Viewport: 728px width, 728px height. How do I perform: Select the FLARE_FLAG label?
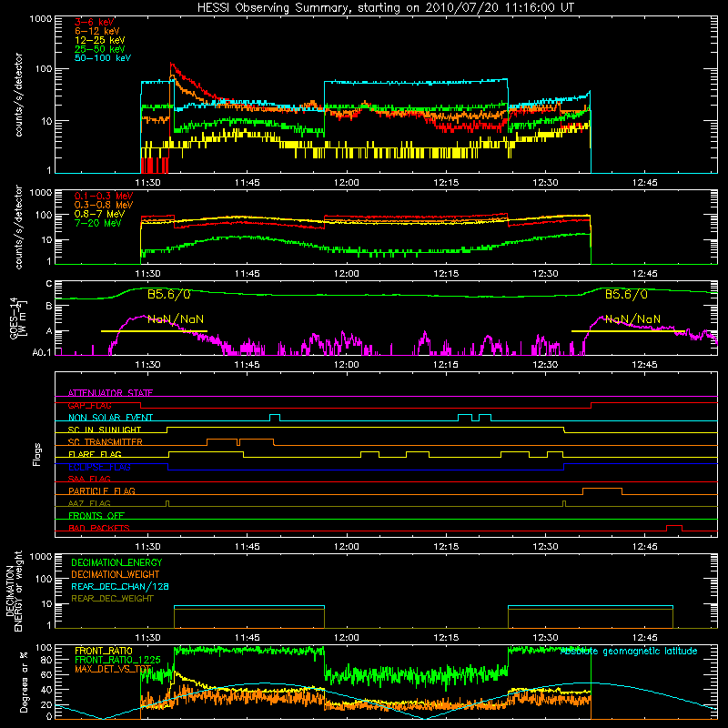point(95,454)
